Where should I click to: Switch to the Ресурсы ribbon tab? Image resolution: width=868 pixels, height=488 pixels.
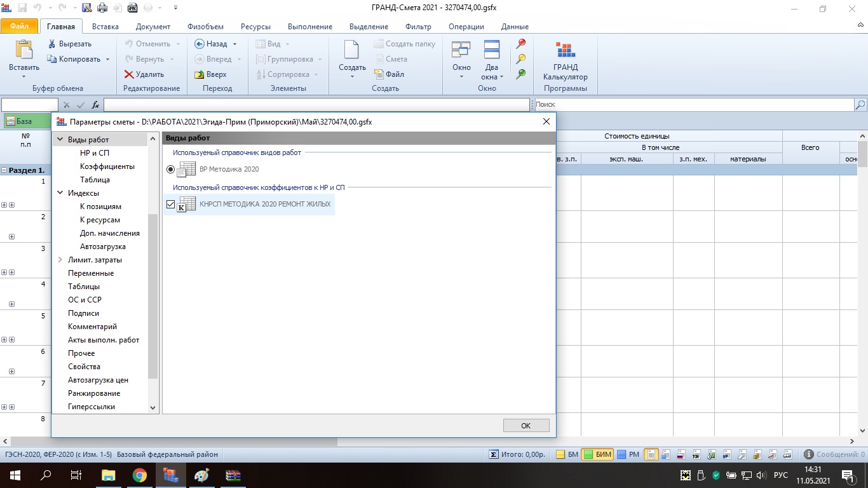pos(255,27)
